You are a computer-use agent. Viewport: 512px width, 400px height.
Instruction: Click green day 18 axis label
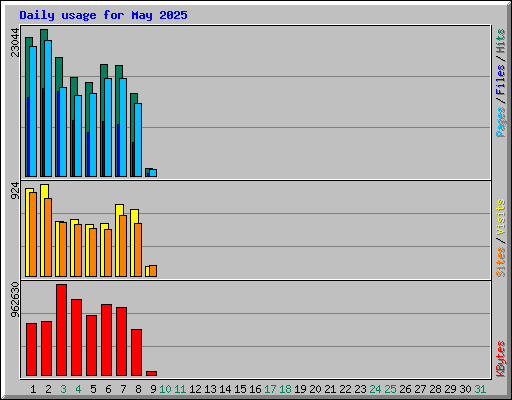click(285, 389)
